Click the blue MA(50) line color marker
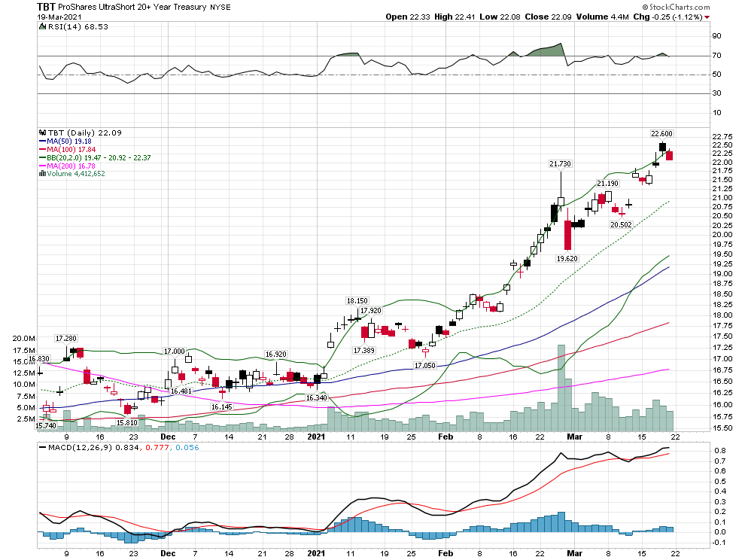 (x=43, y=142)
